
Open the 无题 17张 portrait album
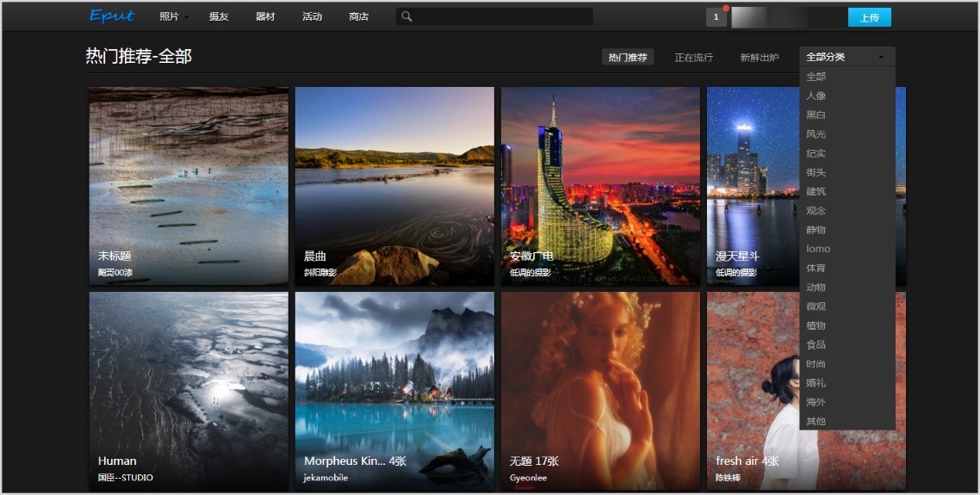point(600,391)
